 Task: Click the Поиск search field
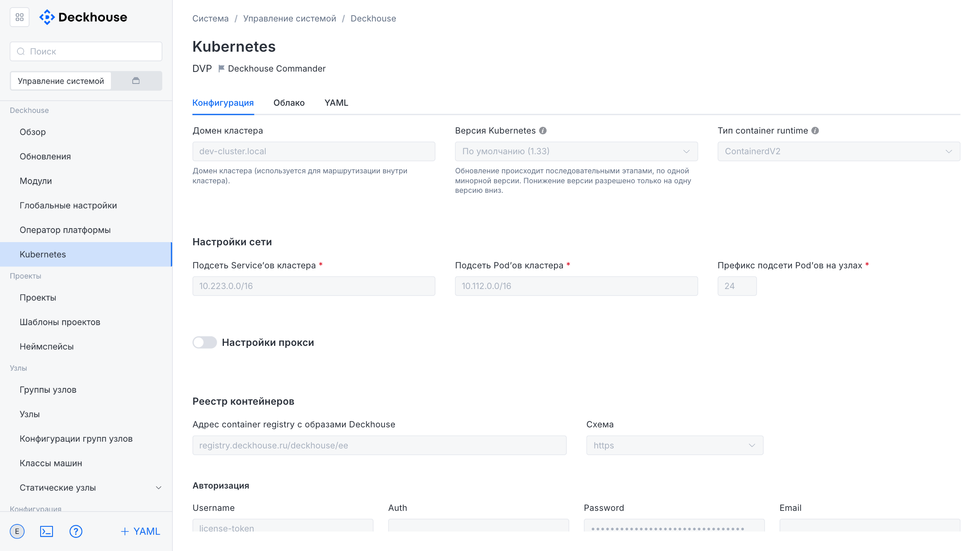click(x=86, y=51)
